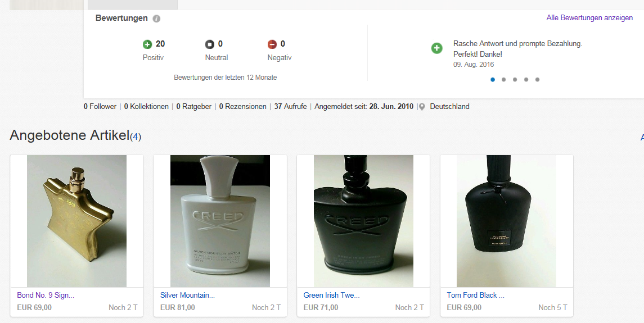Screen dimensions: 644x323
Task: Click the info icon beside Bewertungen
Action: (x=156, y=19)
